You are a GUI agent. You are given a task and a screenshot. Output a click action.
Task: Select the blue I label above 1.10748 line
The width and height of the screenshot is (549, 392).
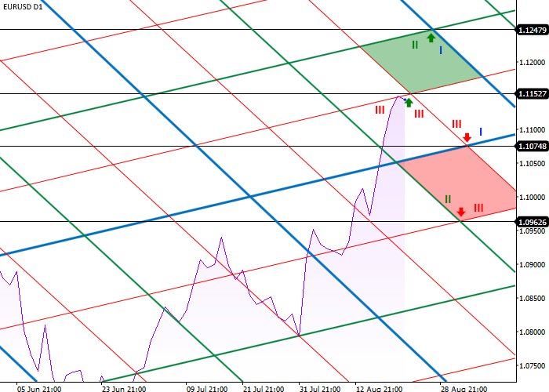click(481, 132)
